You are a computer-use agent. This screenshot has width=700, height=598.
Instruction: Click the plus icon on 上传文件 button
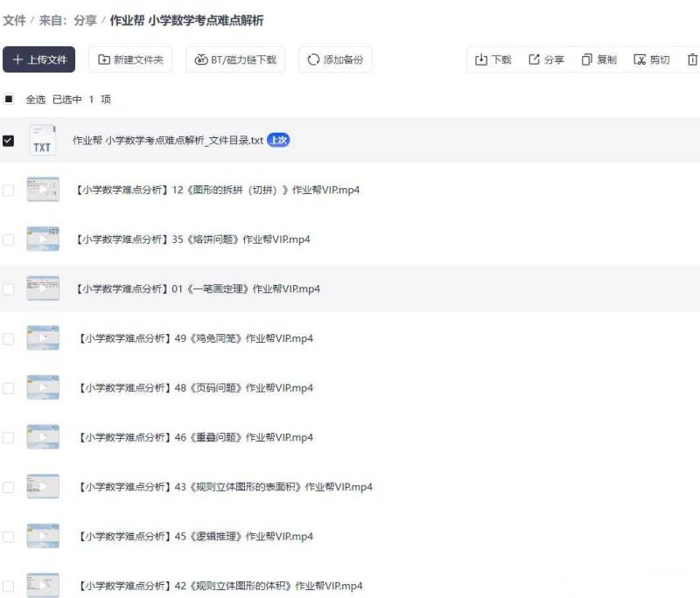coord(18,59)
